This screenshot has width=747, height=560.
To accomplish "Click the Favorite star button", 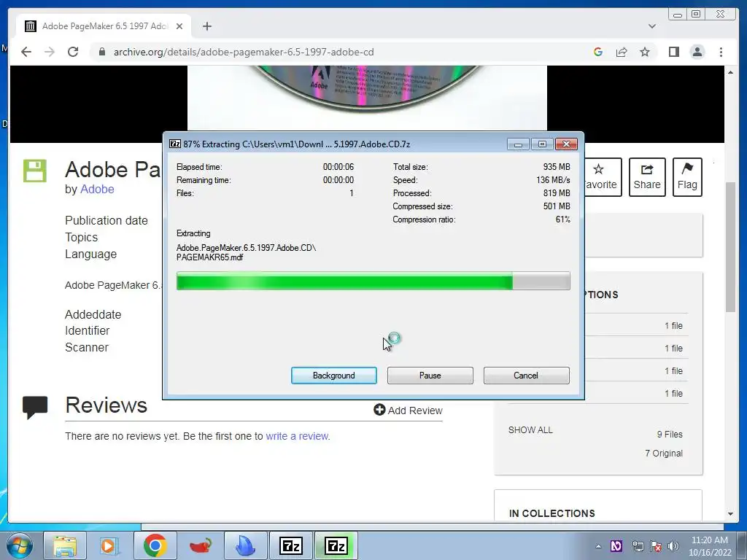I will click(602, 177).
